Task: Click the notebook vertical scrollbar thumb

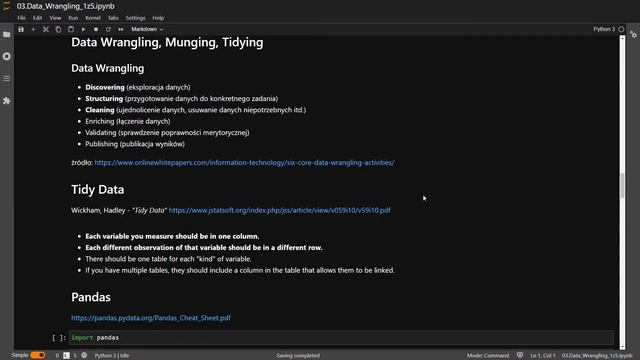Action: pos(622,186)
